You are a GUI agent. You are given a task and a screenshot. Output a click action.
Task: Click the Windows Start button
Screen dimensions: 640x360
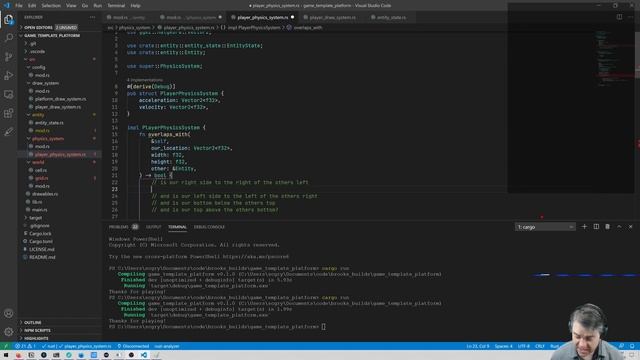click(x=6, y=355)
